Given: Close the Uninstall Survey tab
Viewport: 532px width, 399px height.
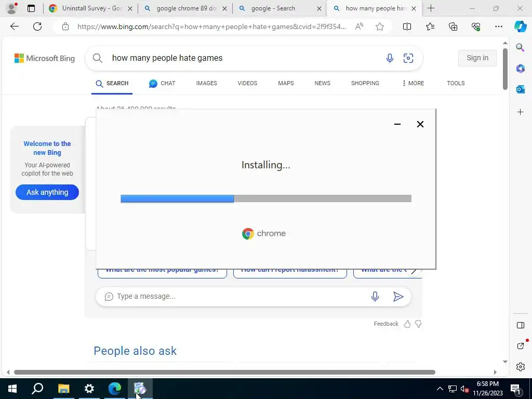Looking at the screenshot, I should [x=130, y=9].
